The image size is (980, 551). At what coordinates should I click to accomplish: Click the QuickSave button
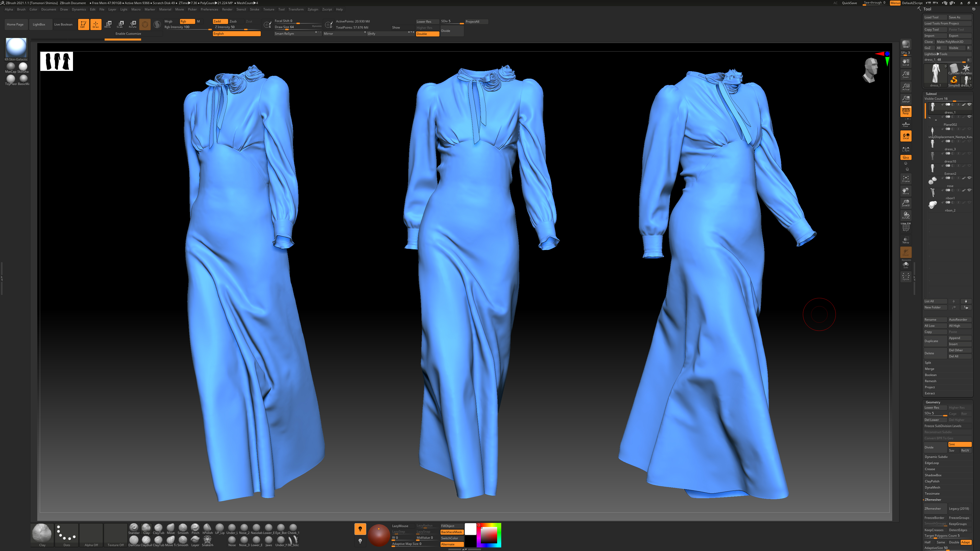click(x=849, y=3)
